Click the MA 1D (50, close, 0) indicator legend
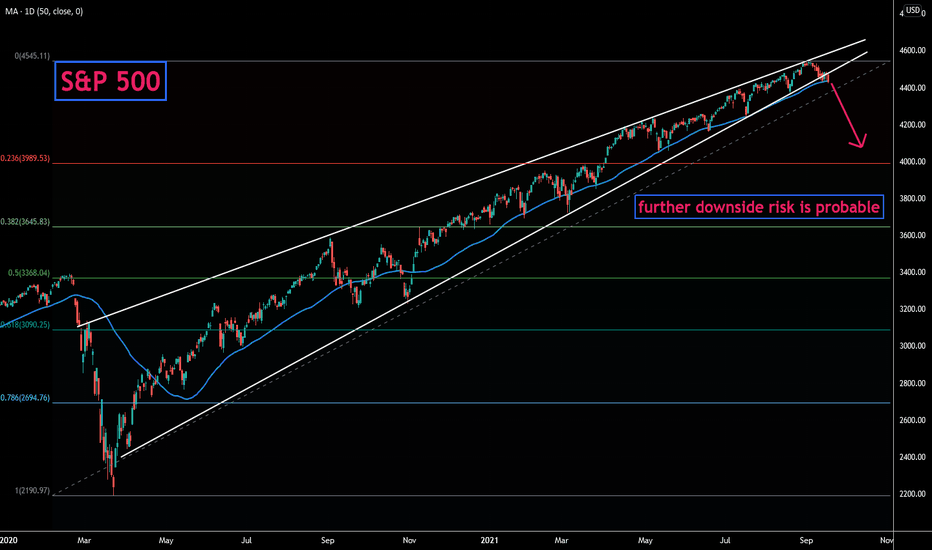The image size is (932, 550). point(43,11)
